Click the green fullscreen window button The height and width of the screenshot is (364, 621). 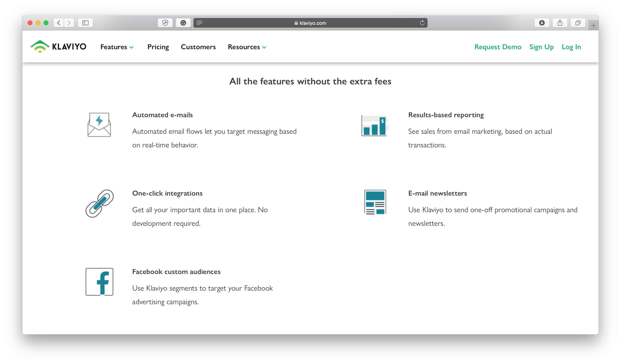coord(46,23)
